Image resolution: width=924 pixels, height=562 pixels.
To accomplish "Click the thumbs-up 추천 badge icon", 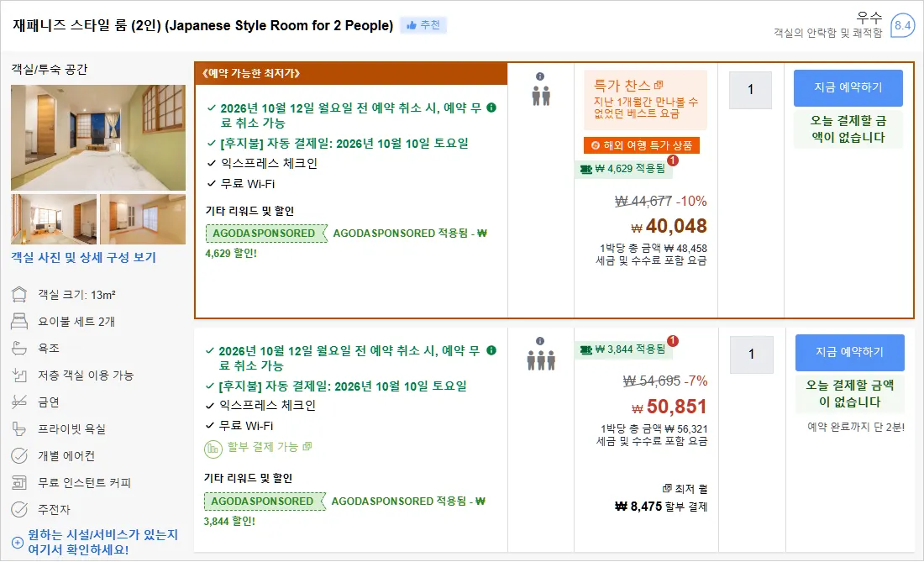I will [412, 25].
